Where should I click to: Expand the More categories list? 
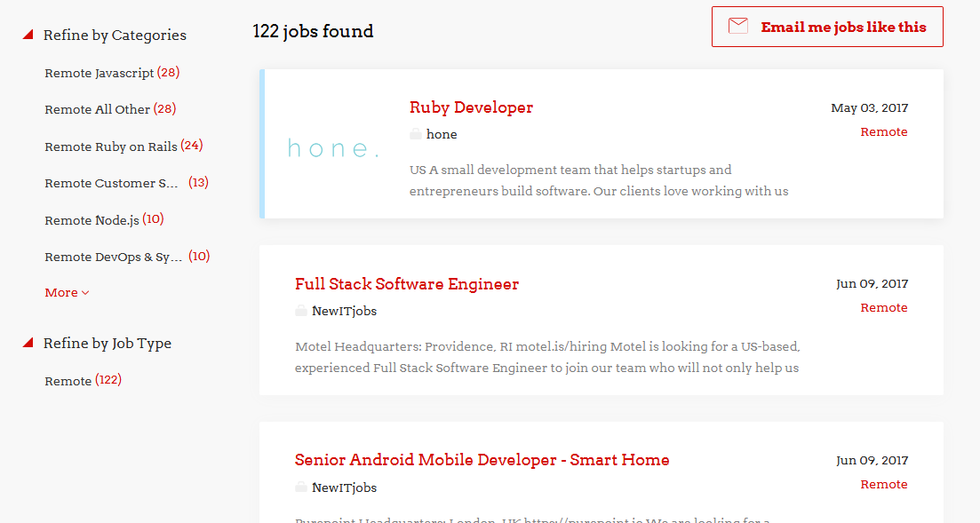click(62, 292)
